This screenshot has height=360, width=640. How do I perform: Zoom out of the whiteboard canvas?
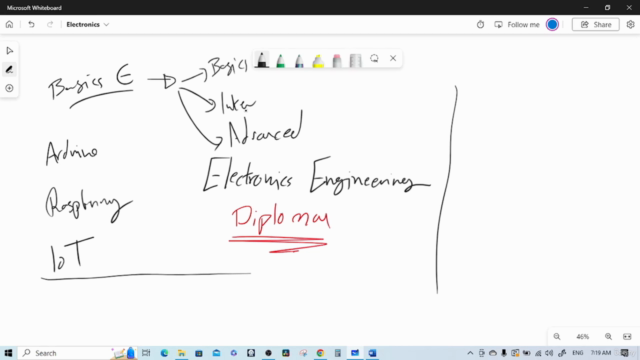pyautogui.click(x=557, y=337)
